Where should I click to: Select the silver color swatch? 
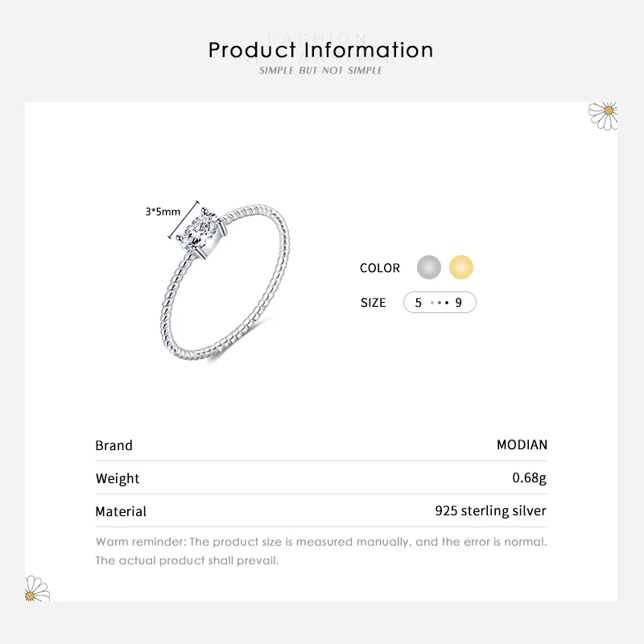[x=429, y=267]
